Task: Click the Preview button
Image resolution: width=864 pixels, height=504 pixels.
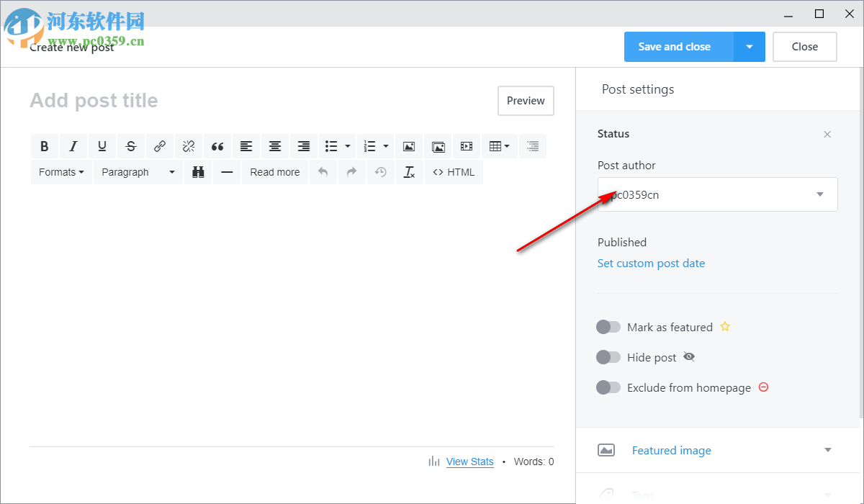Action: click(x=526, y=101)
